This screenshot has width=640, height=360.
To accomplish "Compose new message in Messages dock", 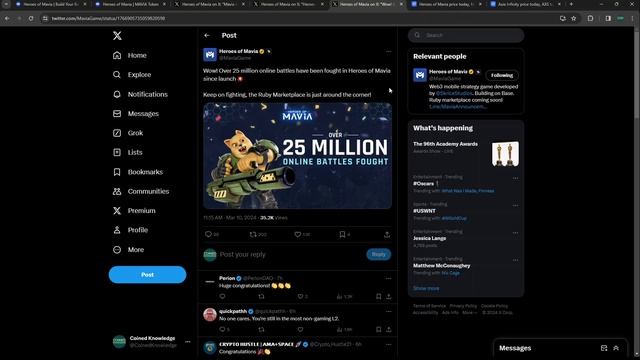I will [x=604, y=348].
